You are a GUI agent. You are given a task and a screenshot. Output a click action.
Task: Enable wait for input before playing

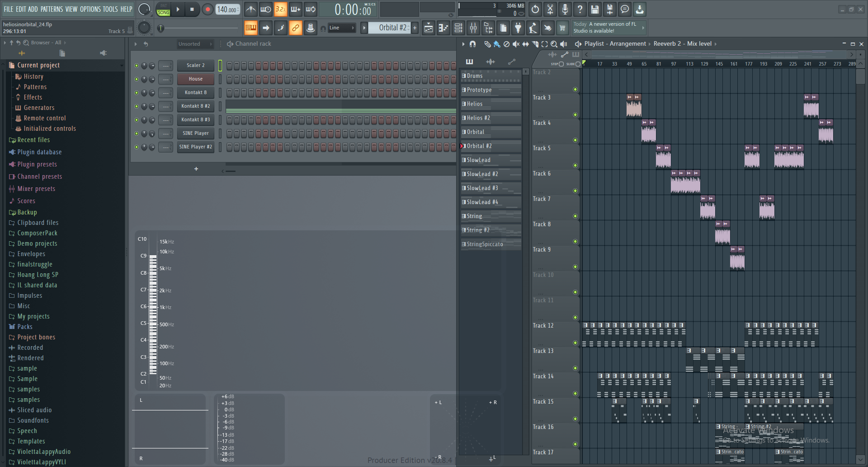pyautogui.click(x=266, y=9)
